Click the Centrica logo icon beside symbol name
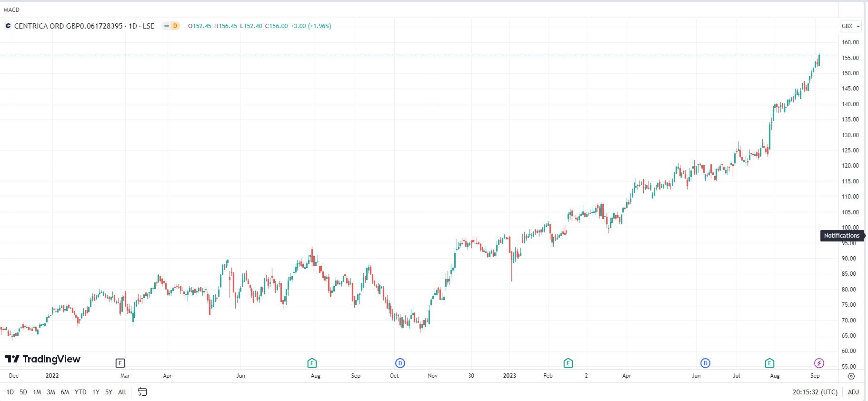This screenshot has width=868, height=401. pos(8,26)
